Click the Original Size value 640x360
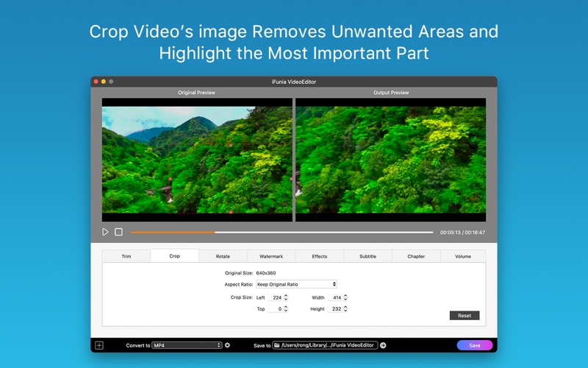588x368 pixels. coord(266,273)
